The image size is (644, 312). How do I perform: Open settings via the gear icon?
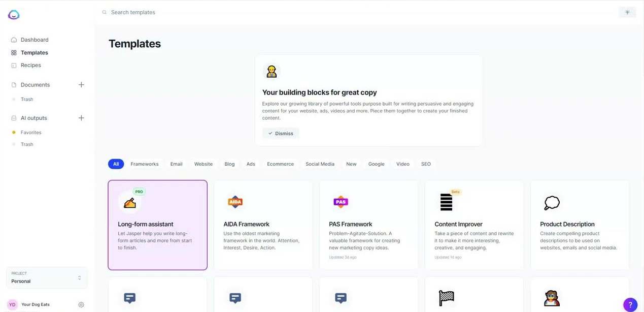click(x=81, y=305)
